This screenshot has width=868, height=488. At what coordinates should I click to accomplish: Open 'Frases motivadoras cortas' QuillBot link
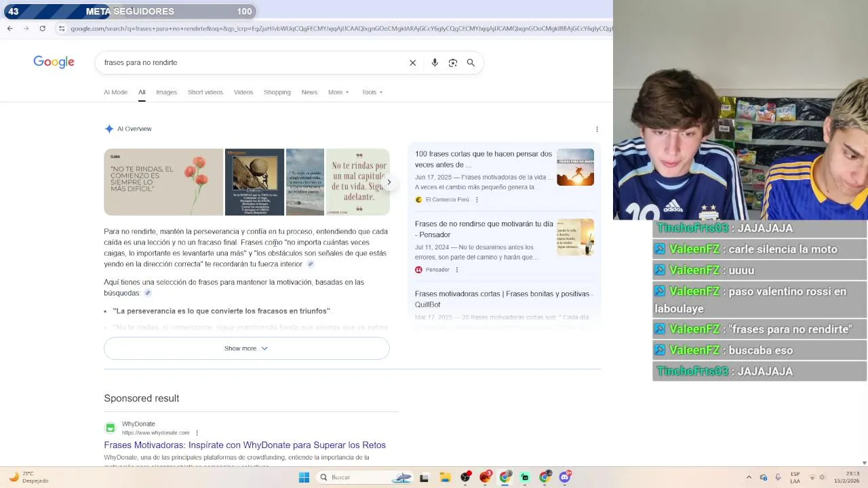pos(504,299)
